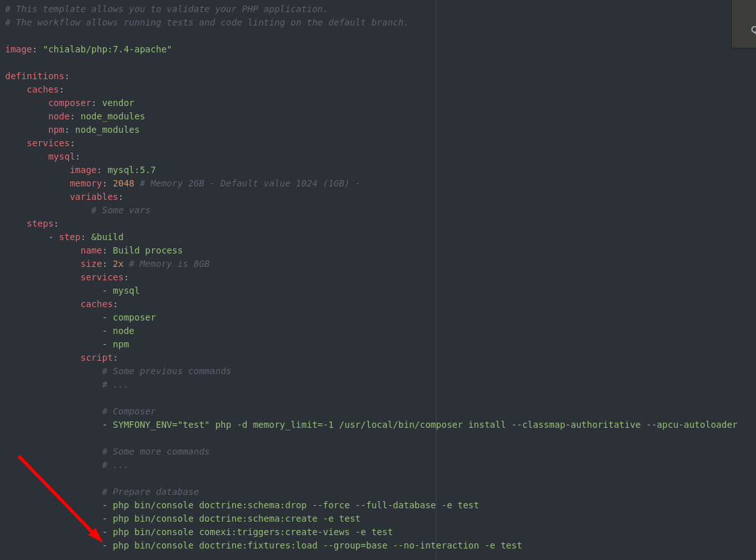The height and width of the screenshot is (560, 756).
Task: Click the doctrine:schema:drop command line
Action: [x=291, y=506]
